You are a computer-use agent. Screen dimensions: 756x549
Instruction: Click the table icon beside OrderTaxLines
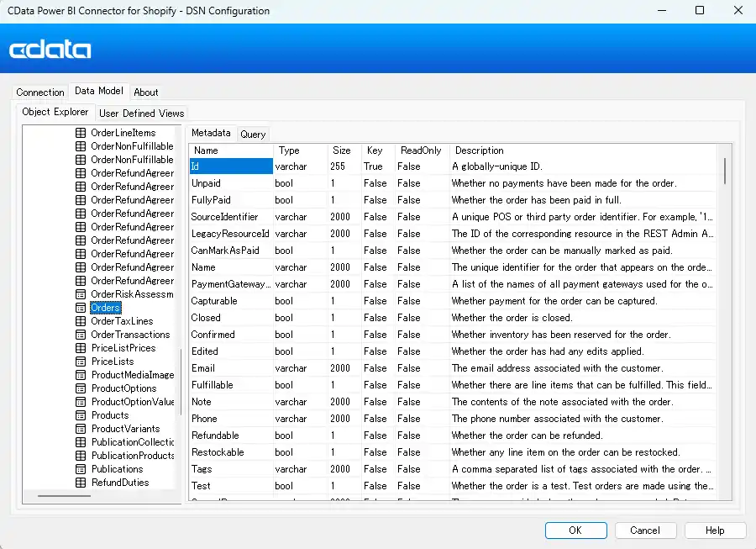[81, 321]
